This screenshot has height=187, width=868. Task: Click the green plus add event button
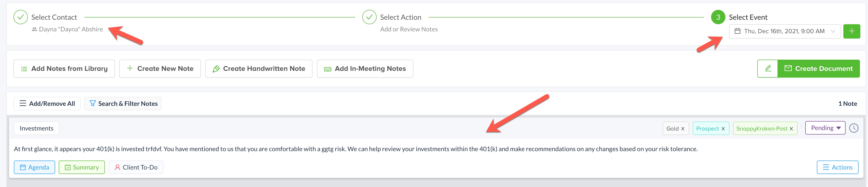click(x=851, y=31)
